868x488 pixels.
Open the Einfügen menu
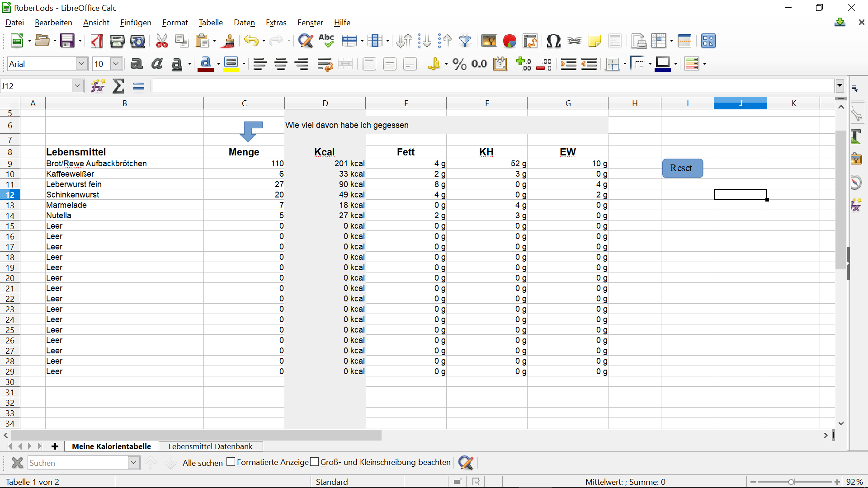click(136, 23)
